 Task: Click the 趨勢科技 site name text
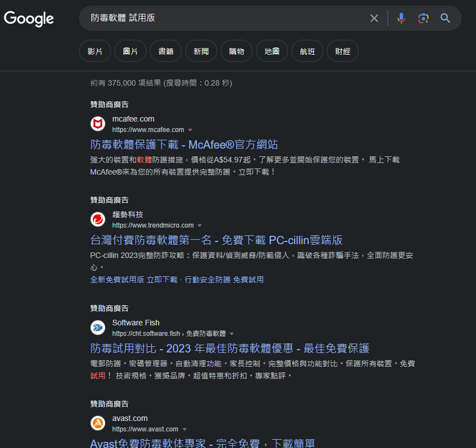pos(128,214)
